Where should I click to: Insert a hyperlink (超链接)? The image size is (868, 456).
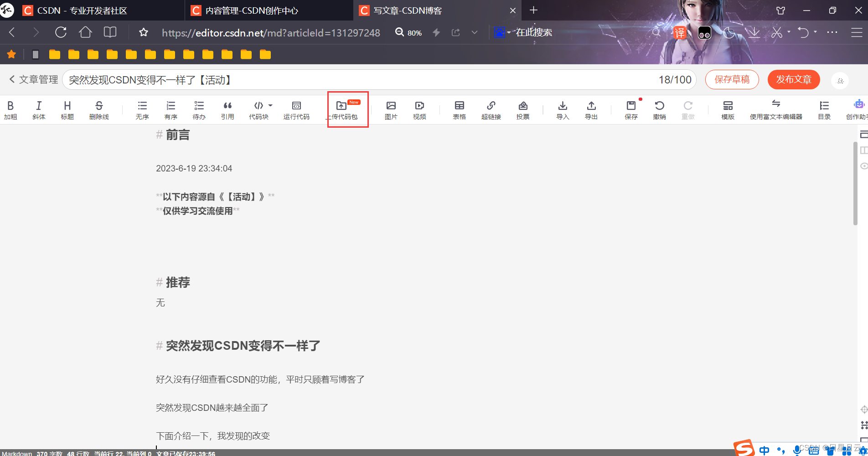coord(491,110)
